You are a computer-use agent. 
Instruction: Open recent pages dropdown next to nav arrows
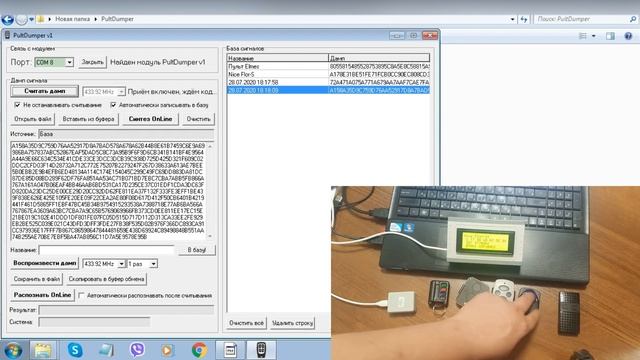click(31, 19)
